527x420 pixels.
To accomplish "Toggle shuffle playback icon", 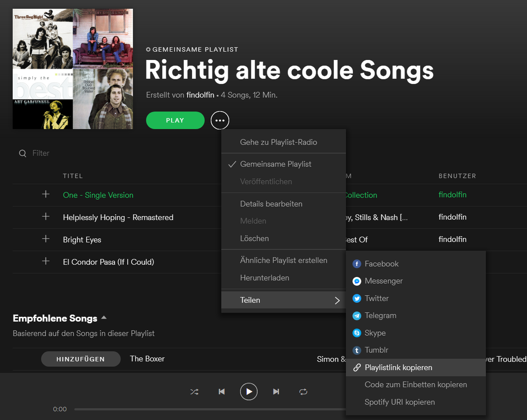I will [194, 392].
